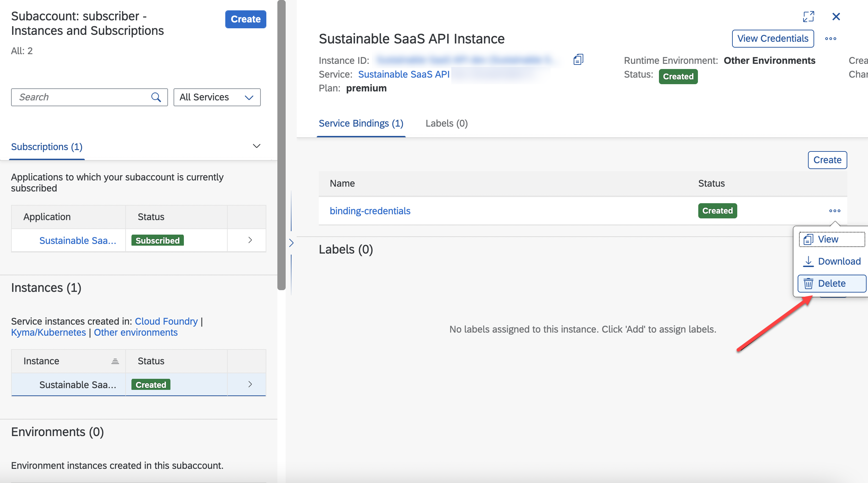Open Sustainable Saa... instance row details arrow
868x483 pixels.
pyautogui.click(x=250, y=384)
